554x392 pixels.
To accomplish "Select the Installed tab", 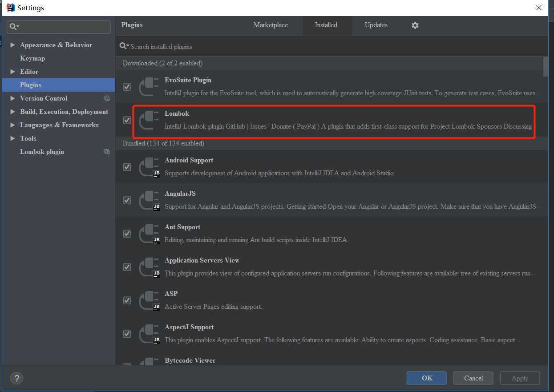I will [x=326, y=25].
